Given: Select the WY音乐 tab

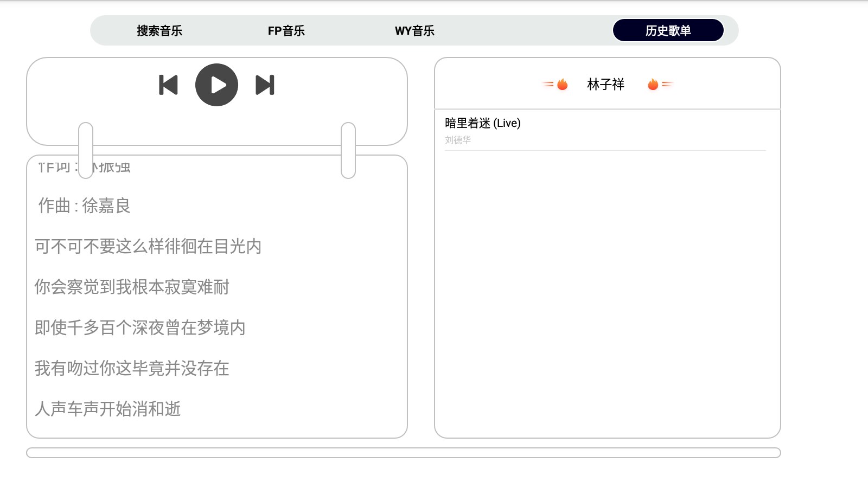Looking at the screenshot, I should point(414,30).
